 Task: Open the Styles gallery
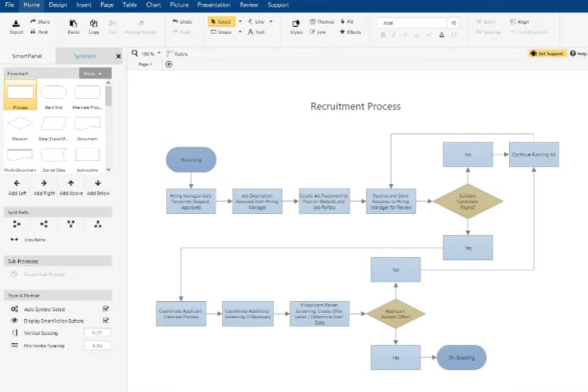tap(296, 27)
